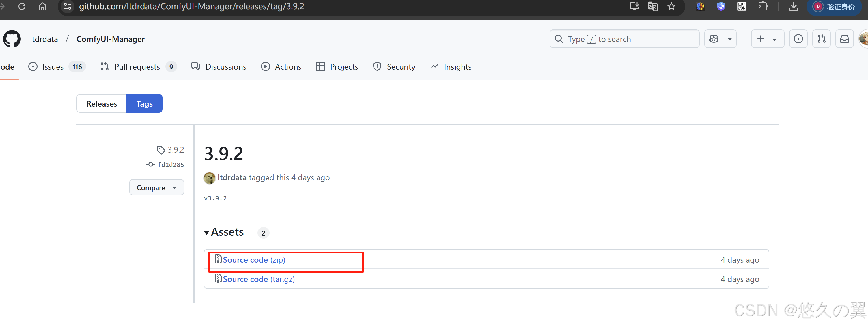Viewport: 868px width, 325px height.
Task: Click the translate page icon
Action: click(653, 6)
